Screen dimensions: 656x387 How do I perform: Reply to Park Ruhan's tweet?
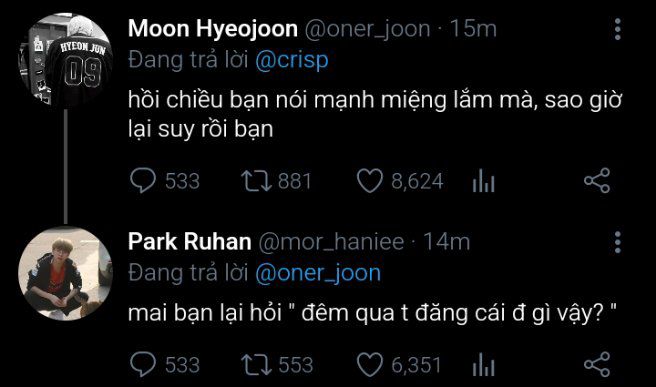click(143, 364)
